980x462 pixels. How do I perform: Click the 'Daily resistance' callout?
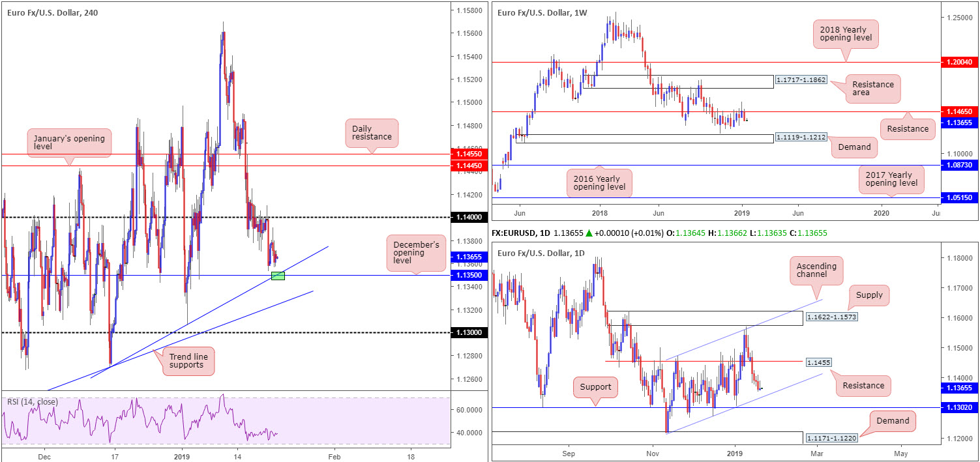370,134
